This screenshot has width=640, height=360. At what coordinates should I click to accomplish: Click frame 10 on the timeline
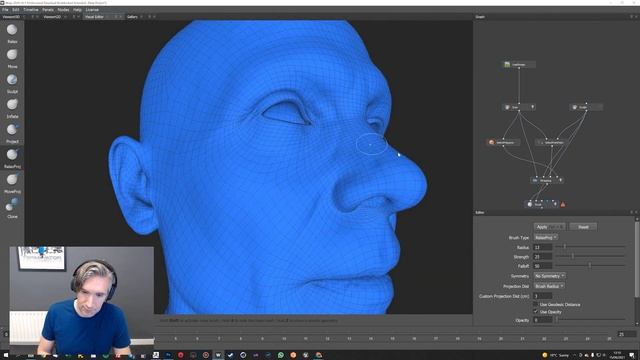click(x=284, y=339)
